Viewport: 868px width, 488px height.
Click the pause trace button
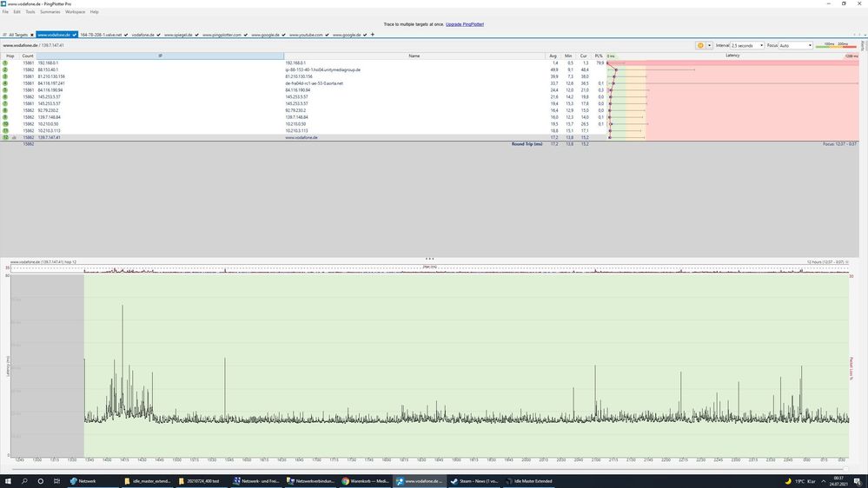click(700, 45)
